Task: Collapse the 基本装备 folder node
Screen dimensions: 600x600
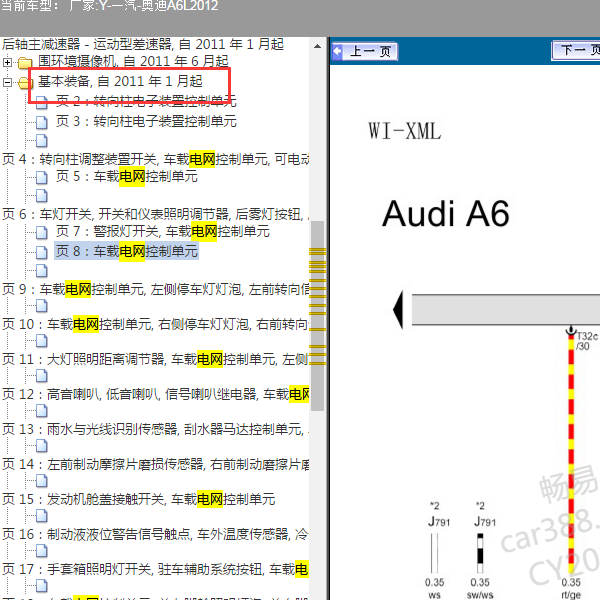Action: 7,82
